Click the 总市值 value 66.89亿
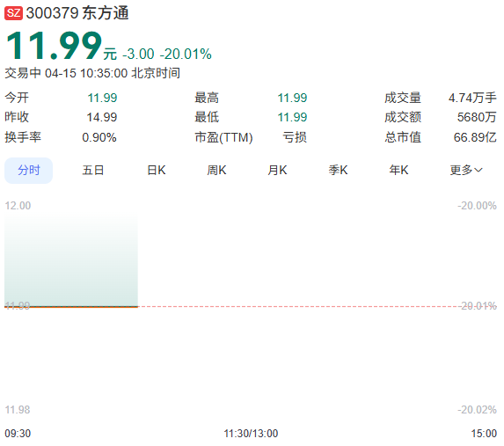The height and width of the screenshot is (446, 504). (475, 137)
